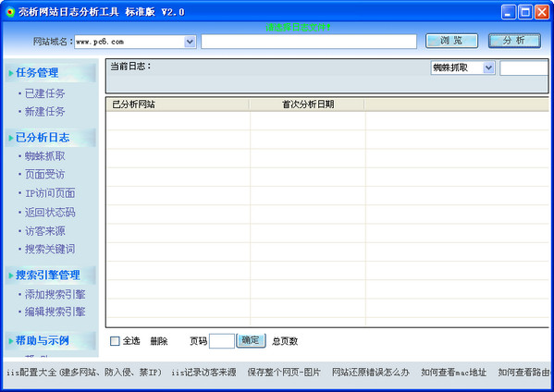This screenshot has width=554, height=392.
Task: Open the iis记录访客来源 footer link
Action: click(x=203, y=373)
